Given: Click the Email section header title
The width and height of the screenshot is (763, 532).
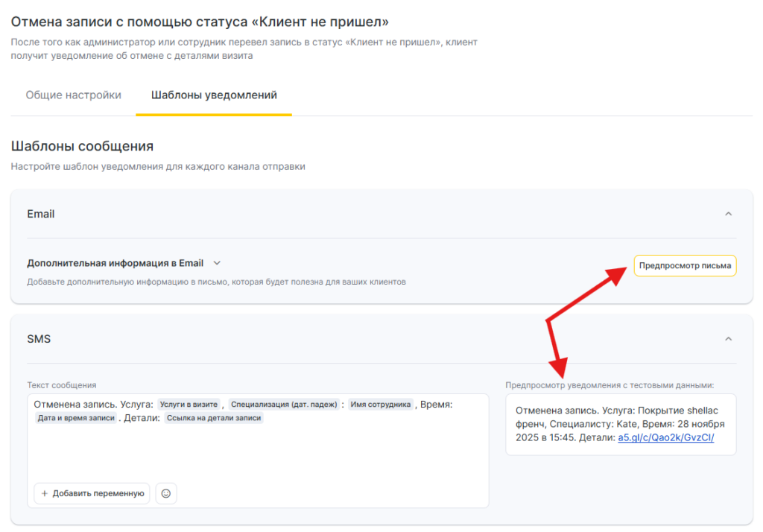Looking at the screenshot, I should tap(41, 214).
